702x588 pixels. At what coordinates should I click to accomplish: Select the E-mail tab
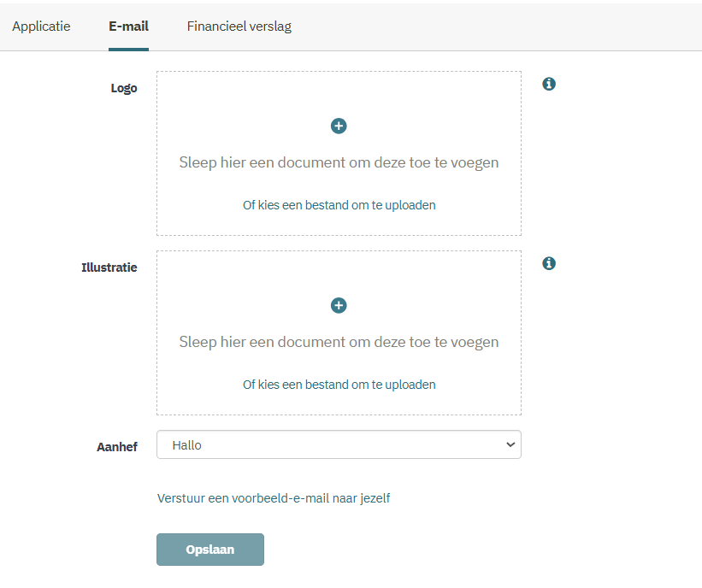click(x=128, y=26)
